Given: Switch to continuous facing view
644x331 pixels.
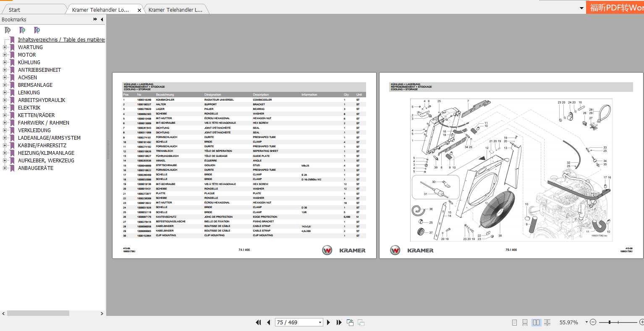Looking at the screenshot, I should click(x=547, y=322).
